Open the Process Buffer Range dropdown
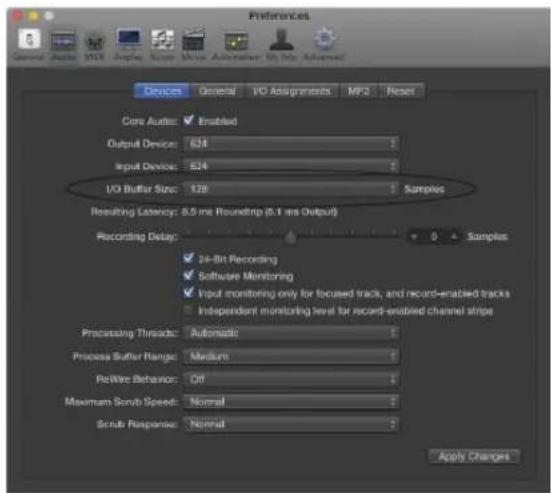551x493 pixels. (x=291, y=356)
